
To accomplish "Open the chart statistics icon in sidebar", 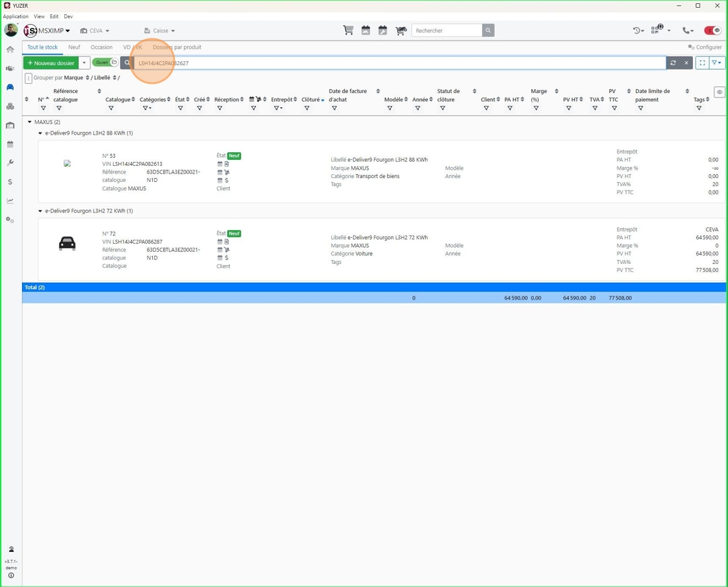I will (10, 201).
